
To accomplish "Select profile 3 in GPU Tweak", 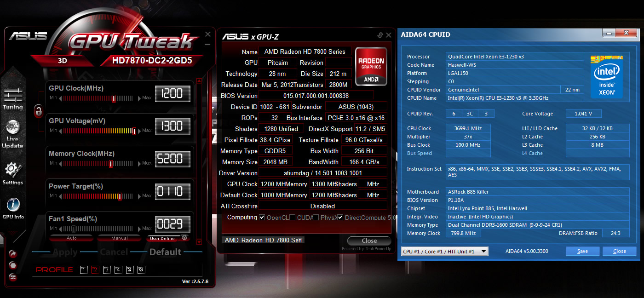I will coord(107,270).
